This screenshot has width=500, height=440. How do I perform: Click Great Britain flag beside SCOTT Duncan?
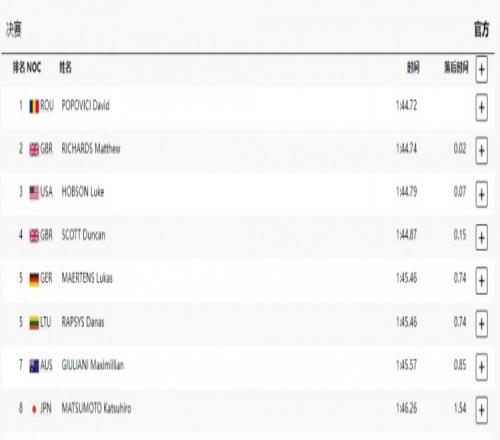pyautogui.click(x=34, y=236)
